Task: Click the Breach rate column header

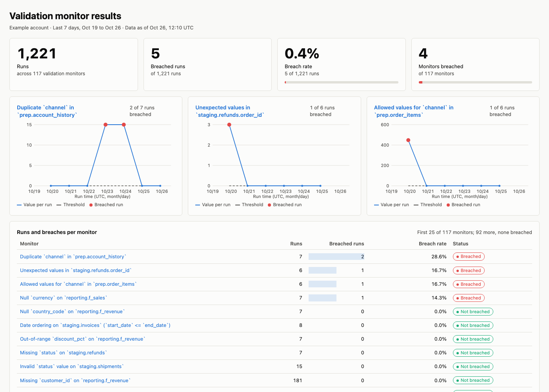Action: 433,244
